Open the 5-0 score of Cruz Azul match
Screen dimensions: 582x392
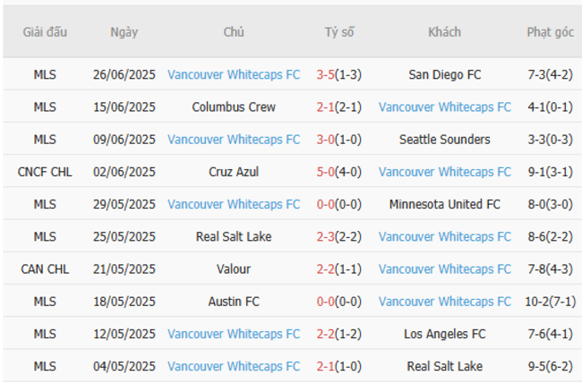[324, 172]
